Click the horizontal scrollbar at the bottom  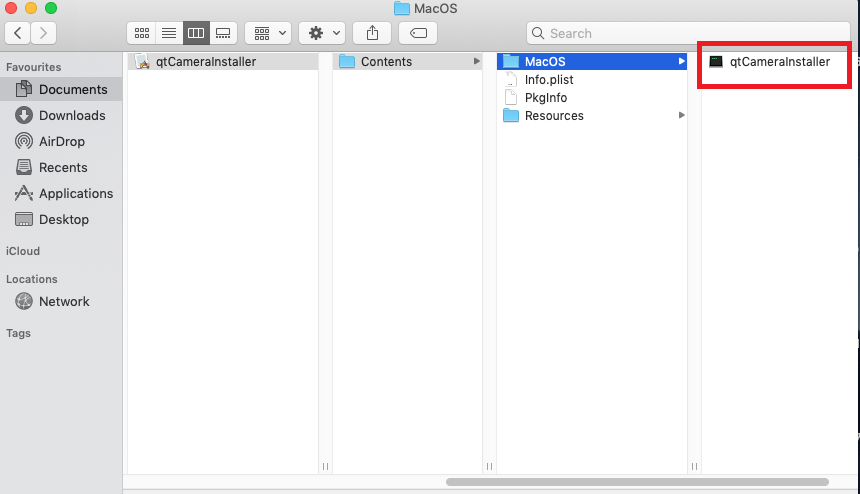pos(637,482)
